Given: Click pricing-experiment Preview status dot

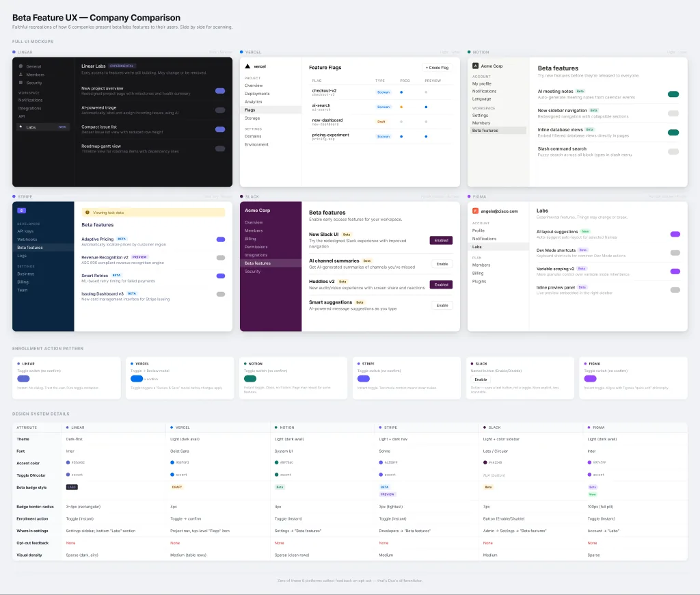Looking at the screenshot, I should tap(426, 136).
